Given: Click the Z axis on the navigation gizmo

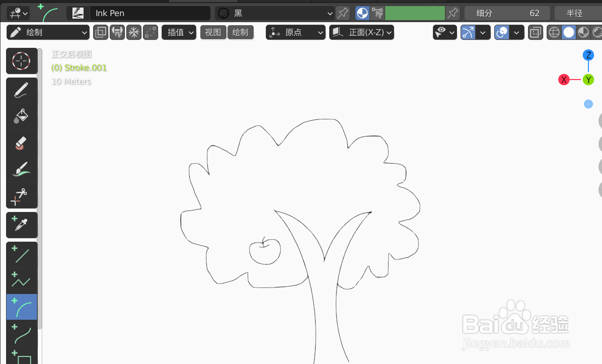Looking at the screenshot, I should pyautogui.click(x=588, y=55).
